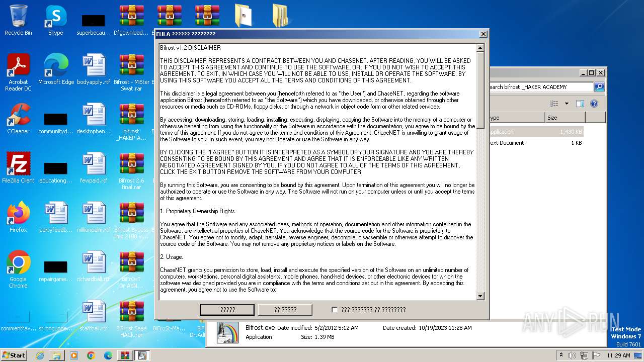Screen dimensions: 644x362
Task: Launch Firefox from the desktop
Action: [18, 217]
